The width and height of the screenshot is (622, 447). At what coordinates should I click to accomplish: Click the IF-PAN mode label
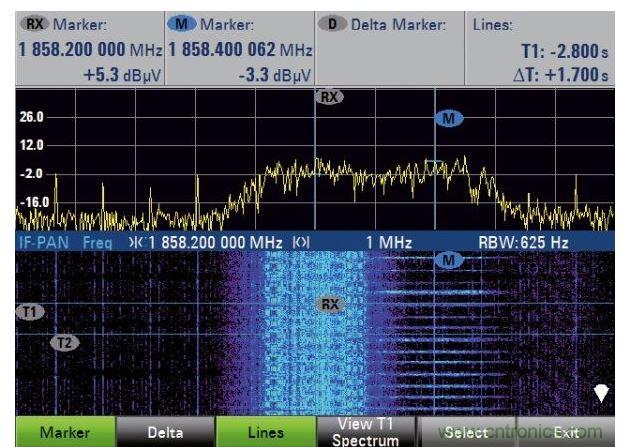click(x=41, y=242)
